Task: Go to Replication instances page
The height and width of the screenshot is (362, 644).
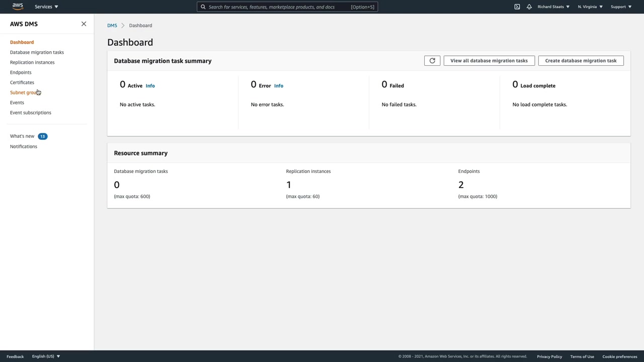Action: point(32,62)
